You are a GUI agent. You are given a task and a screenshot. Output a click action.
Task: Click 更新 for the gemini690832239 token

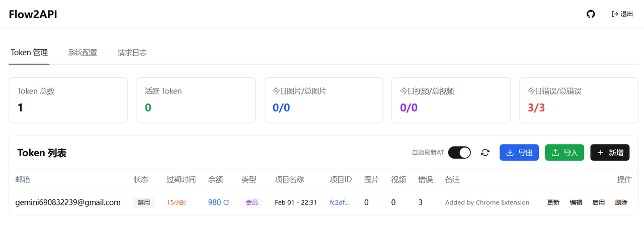(x=553, y=202)
